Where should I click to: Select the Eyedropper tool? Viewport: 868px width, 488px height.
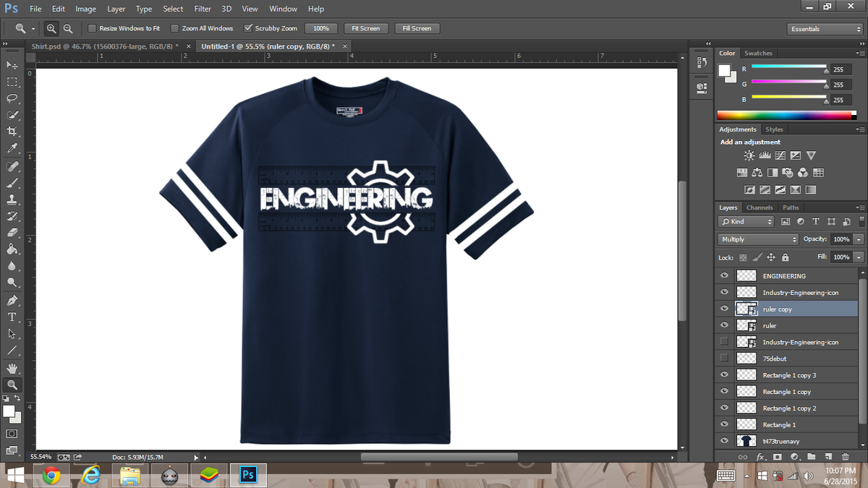(12, 148)
